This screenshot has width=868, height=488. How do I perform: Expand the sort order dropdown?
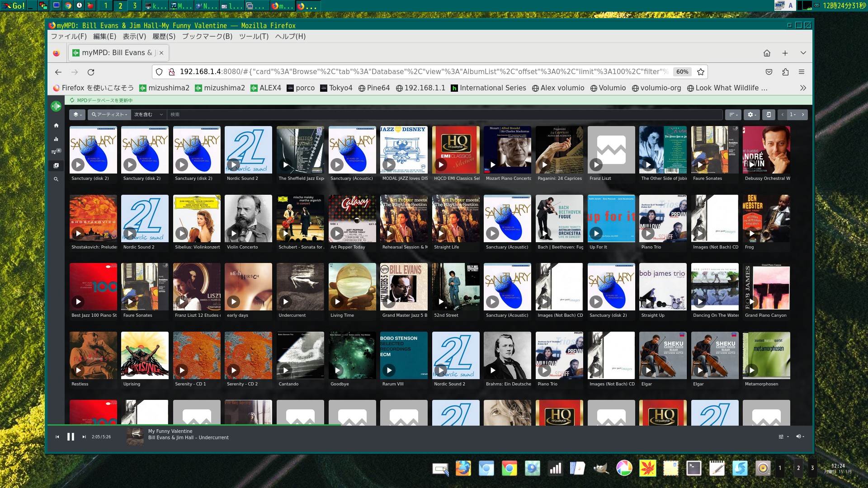[x=733, y=115]
